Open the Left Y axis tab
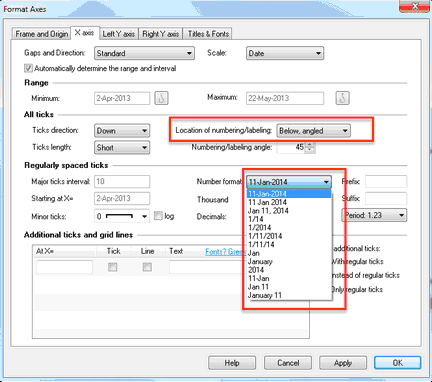The image size is (432, 382). (119, 34)
